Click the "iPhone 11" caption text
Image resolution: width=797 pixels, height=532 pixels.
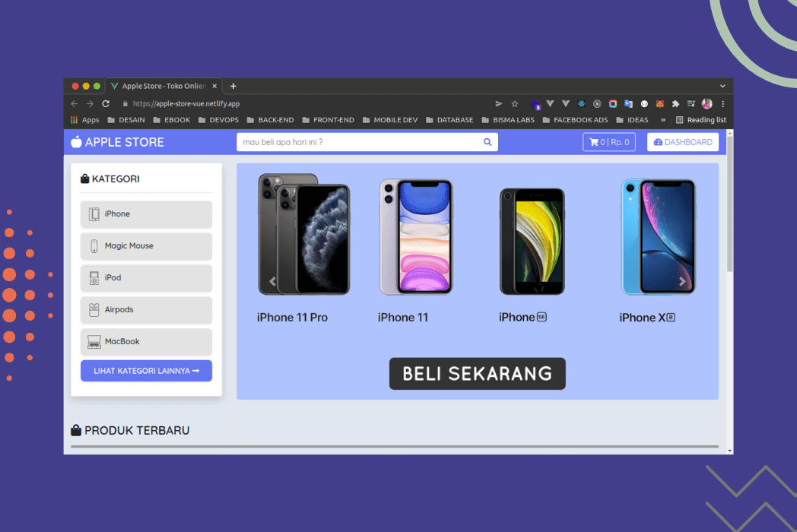coord(403,318)
